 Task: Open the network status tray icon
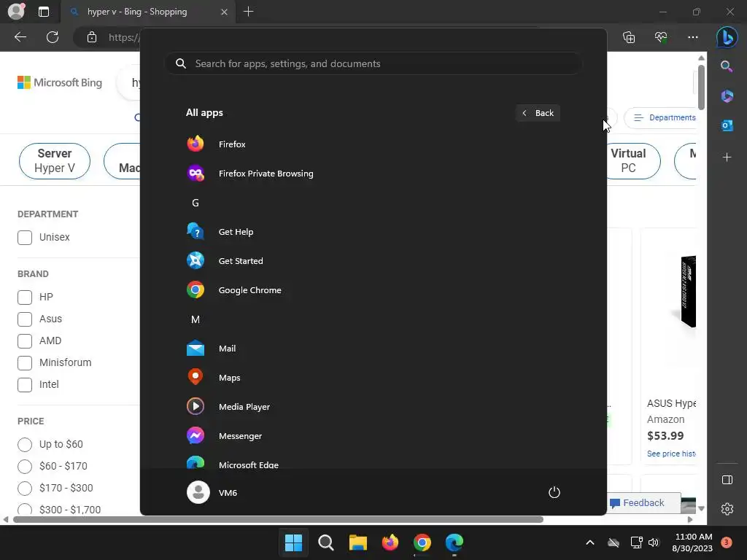point(636,542)
